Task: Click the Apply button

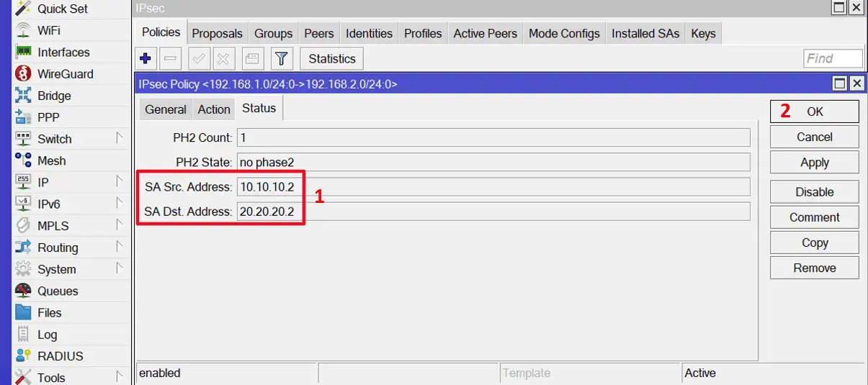Action: click(x=815, y=163)
